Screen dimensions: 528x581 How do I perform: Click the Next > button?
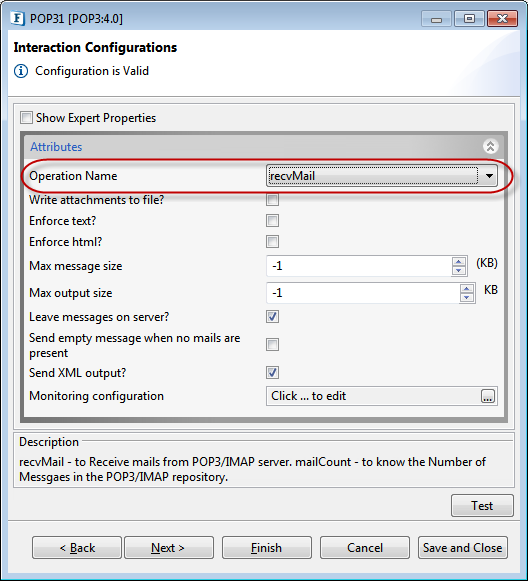[x=169, y=547]
